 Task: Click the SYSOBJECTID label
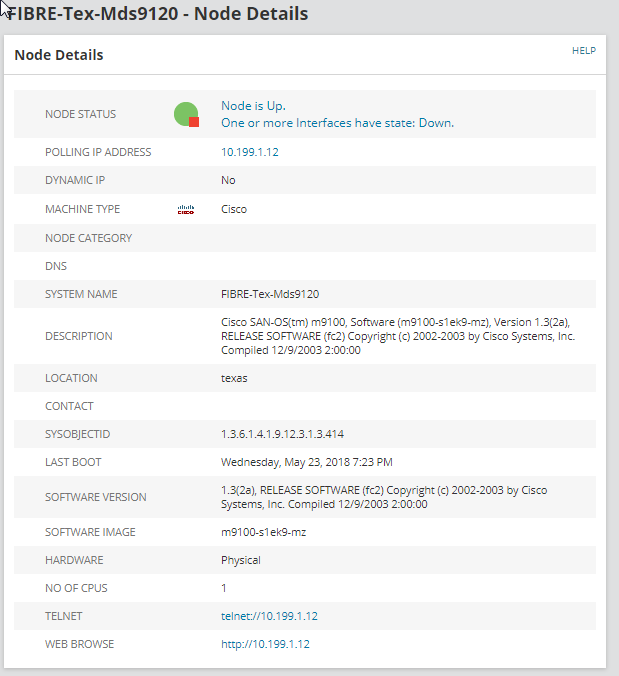click(78, 434)
